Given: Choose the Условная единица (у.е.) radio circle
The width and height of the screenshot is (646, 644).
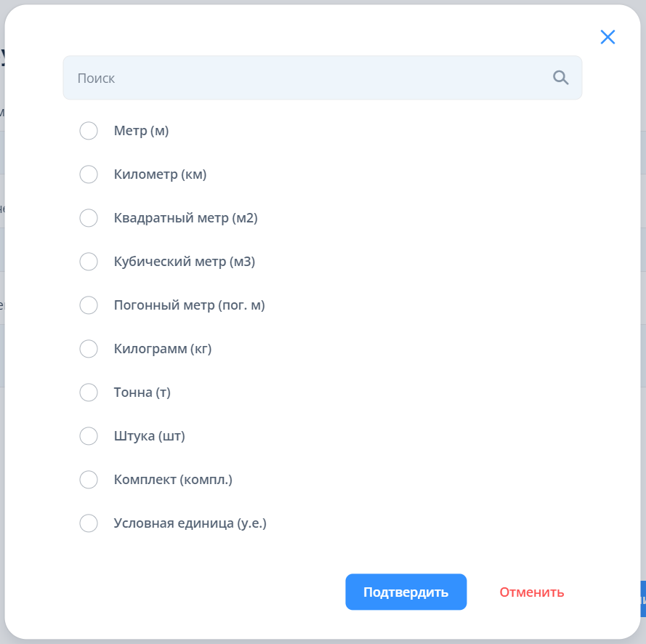Looking at the screenshot, I should click(x=89, y=523).
